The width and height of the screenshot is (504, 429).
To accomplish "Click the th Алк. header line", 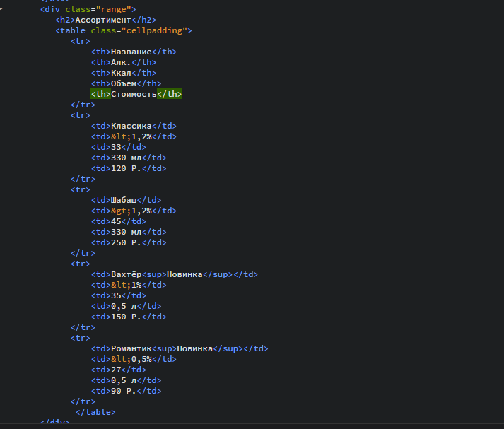I will 124,62.
